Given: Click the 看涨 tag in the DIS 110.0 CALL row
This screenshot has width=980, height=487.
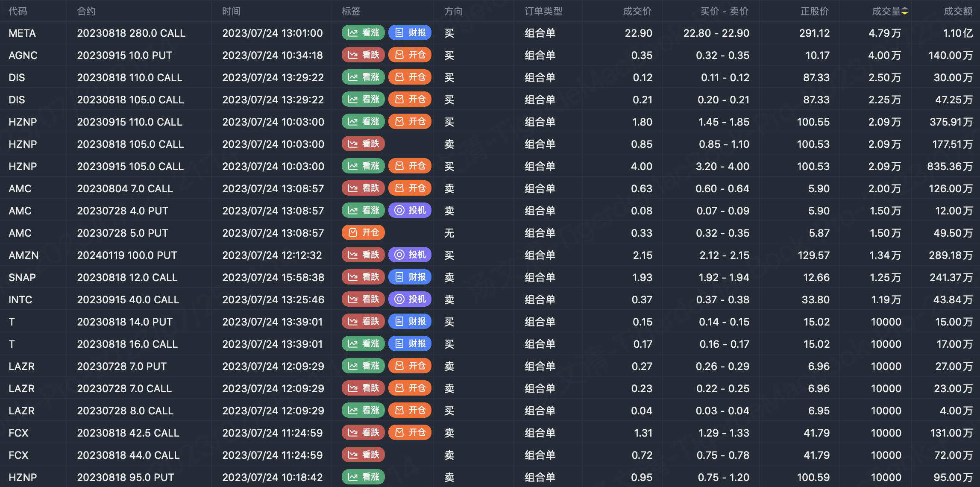Looking at the screenshot, I should click(x=363, y=77).
